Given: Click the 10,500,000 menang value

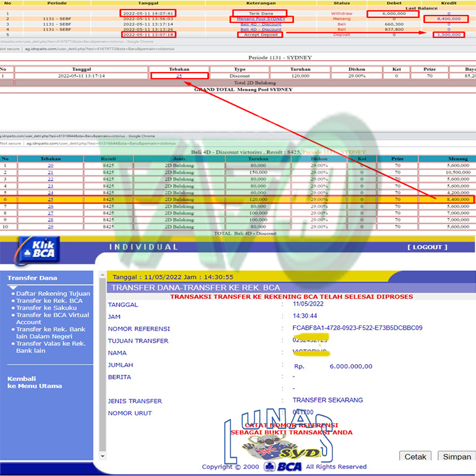Looking at the screenshot, I should (458, 172).
